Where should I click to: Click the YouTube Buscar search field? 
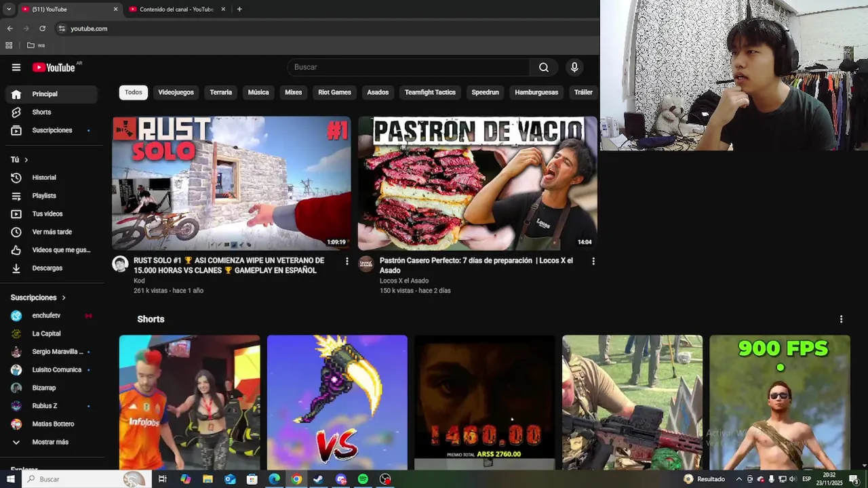click(408, 67)
